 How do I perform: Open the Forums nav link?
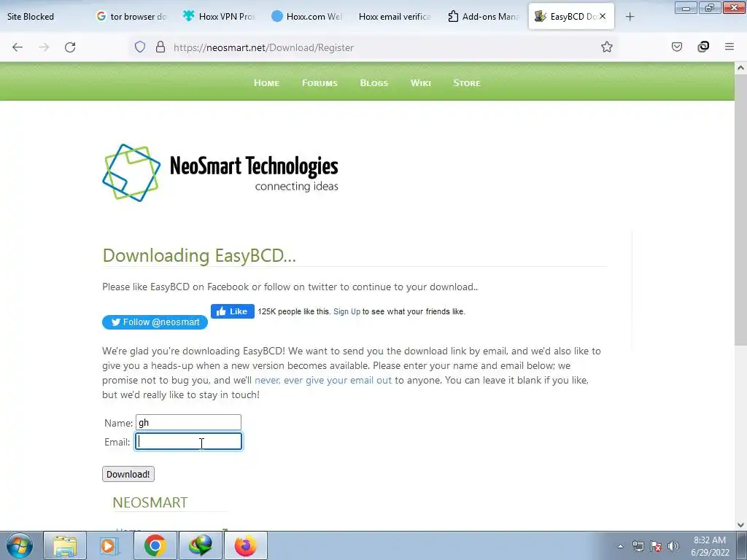(x=320, y=83)
